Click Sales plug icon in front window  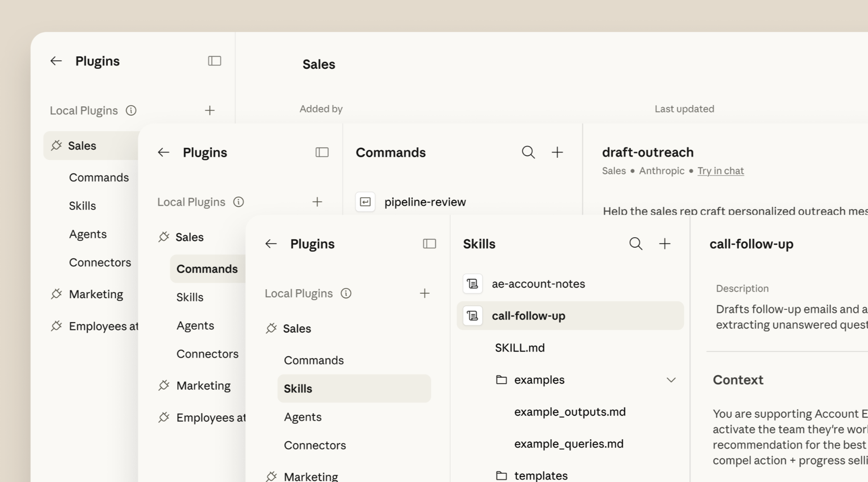pyautogui.click(x=271, y=328)
